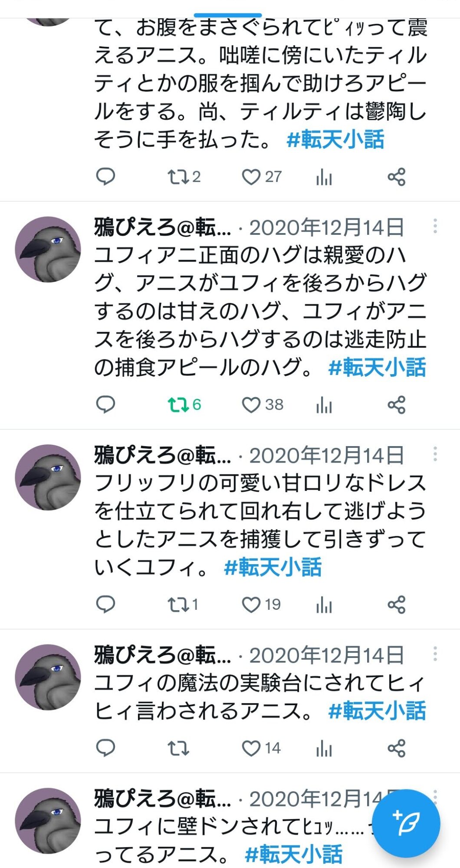Tap the compose new tweet floating button
Viewport: 460px width, 868px height.
(x=406, y=823)
